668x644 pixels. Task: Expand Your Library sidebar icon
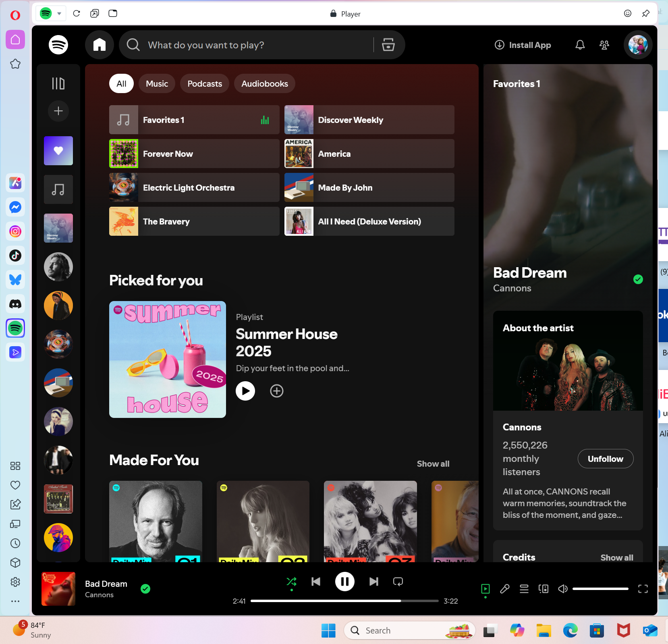tap(58, 83)
